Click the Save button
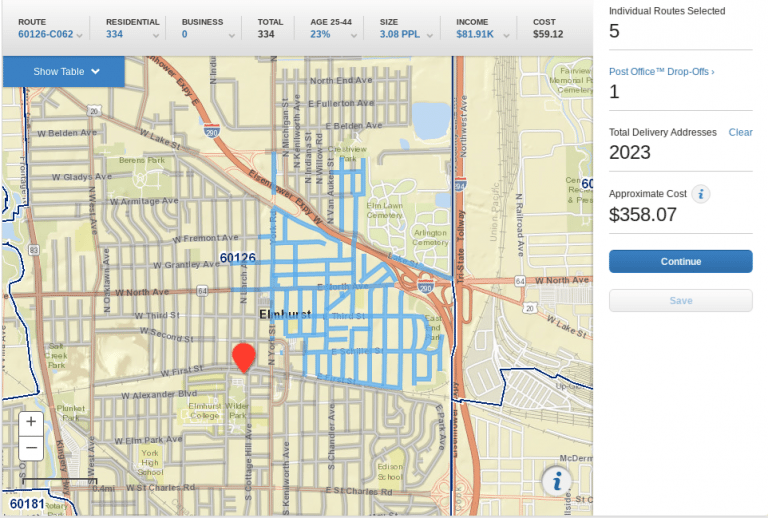The image size is (768, 518). pyautogui.click(x=680, y=300)
